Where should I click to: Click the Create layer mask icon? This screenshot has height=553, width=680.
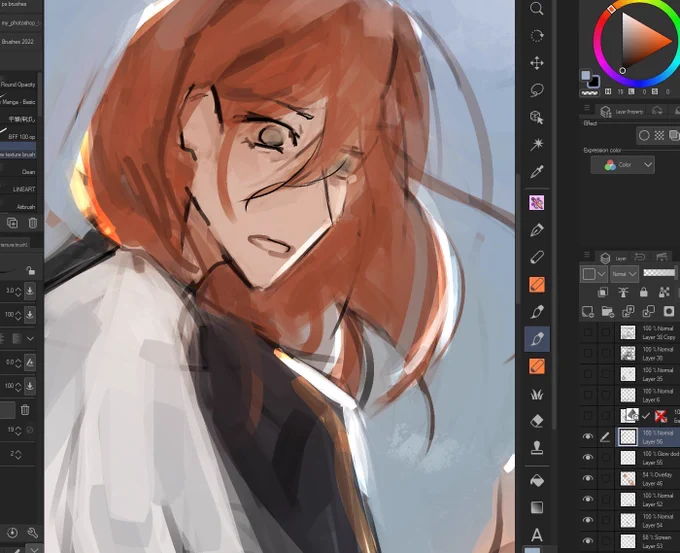click(669, 311)
